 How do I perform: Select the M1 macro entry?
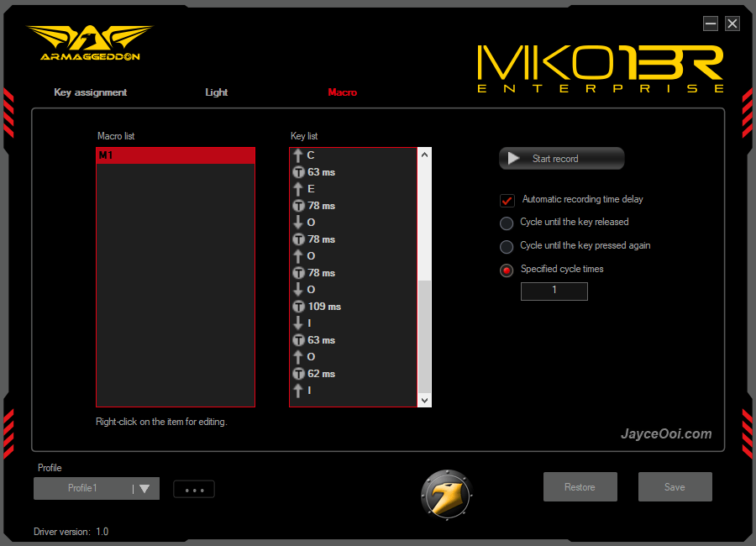176,155
